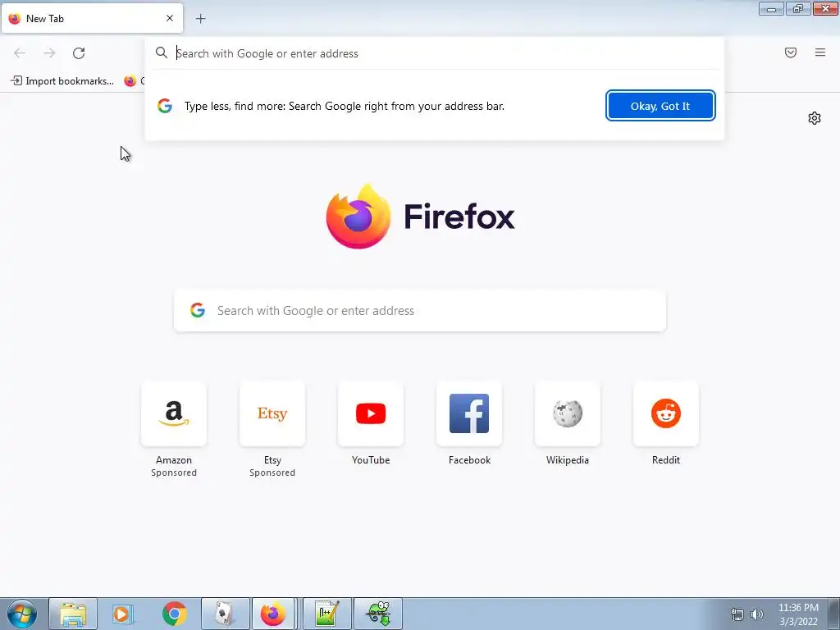Focus the center Google search box
Screen dimensions: 840x630
pyautogui.click(x=420, y=311)
